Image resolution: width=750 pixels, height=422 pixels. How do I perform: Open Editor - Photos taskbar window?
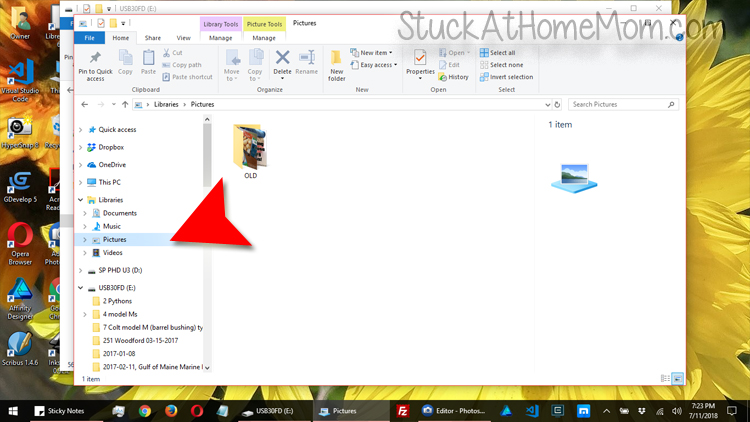point(454,411)
